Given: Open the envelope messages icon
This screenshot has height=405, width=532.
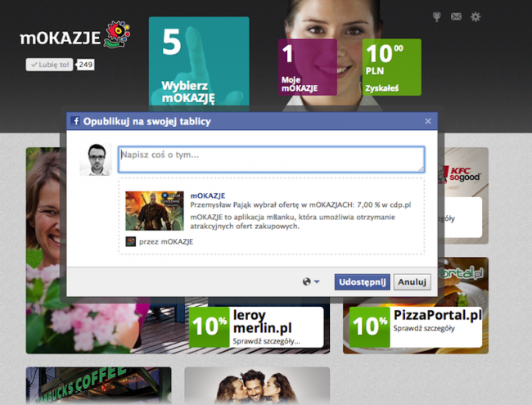Looking at the screenshot, I should pyautogui.click(x=456, y=16).
